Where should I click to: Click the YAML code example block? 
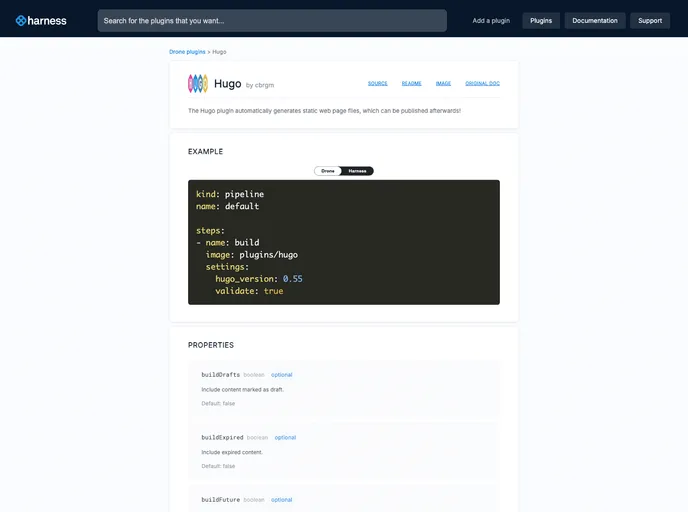click(344, 242)
